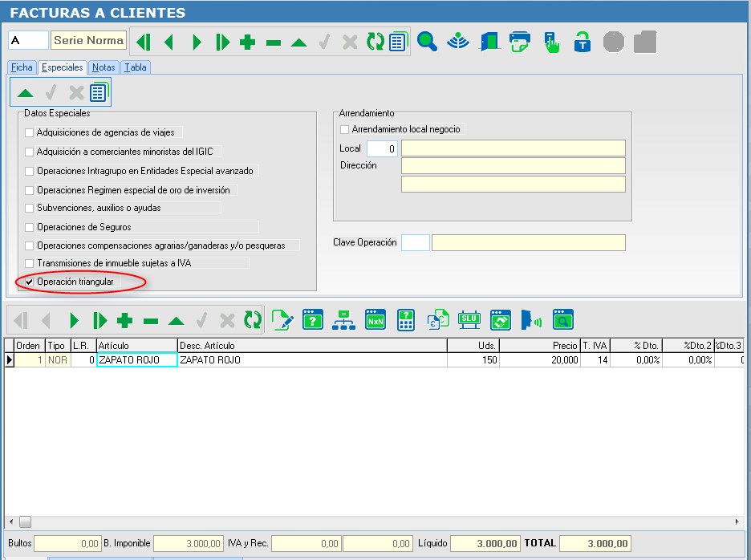Click the Desc. Artículo column header

pos(312,346)
